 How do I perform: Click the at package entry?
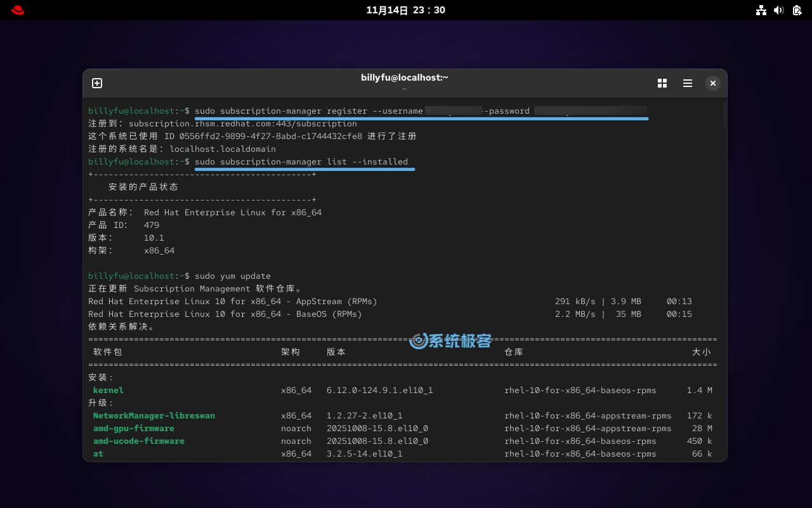coord(97,453)
